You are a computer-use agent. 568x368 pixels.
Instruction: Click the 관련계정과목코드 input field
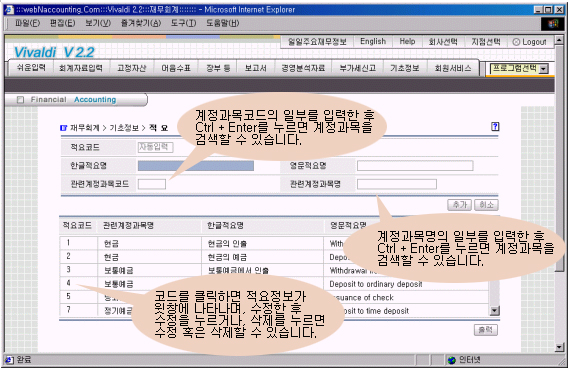(x=152, y=184)
